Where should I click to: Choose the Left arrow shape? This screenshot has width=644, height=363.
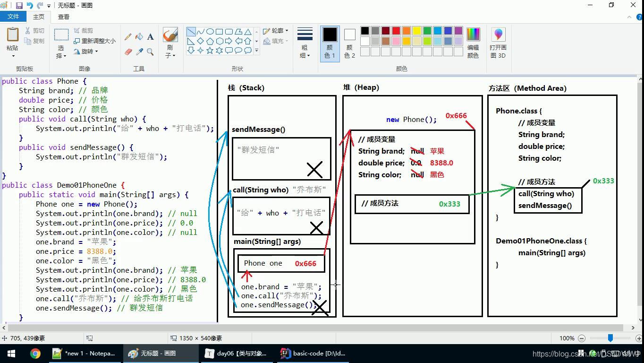[238, 41]
